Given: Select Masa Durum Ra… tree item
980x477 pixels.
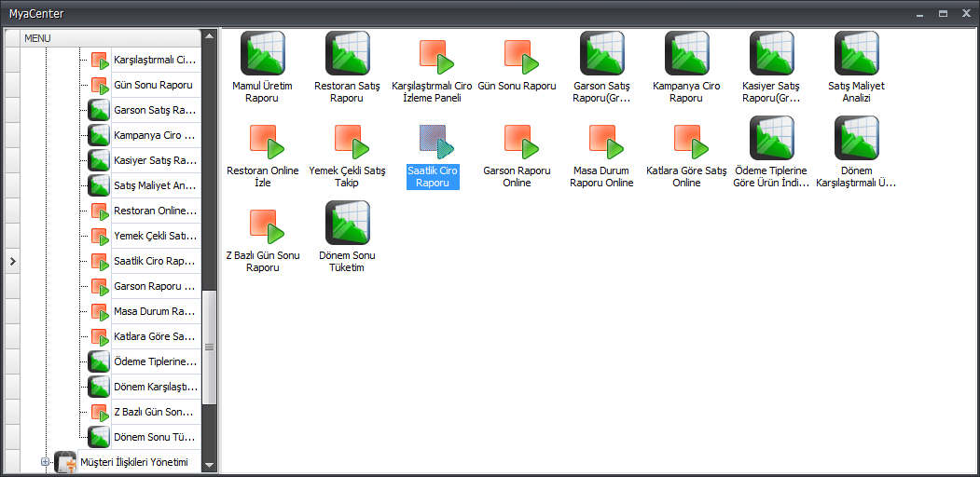Looking at the screenshot, I should tap(156, 311).
